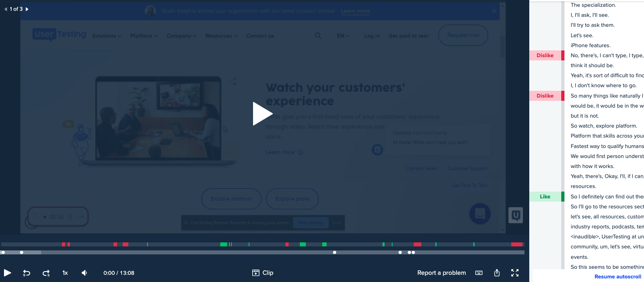Image resolution: width=644 pixels, height=282 pixels.
Task: Select the Dislike tag beside "No, there's, I can't type"
Action: pos(545,56)
